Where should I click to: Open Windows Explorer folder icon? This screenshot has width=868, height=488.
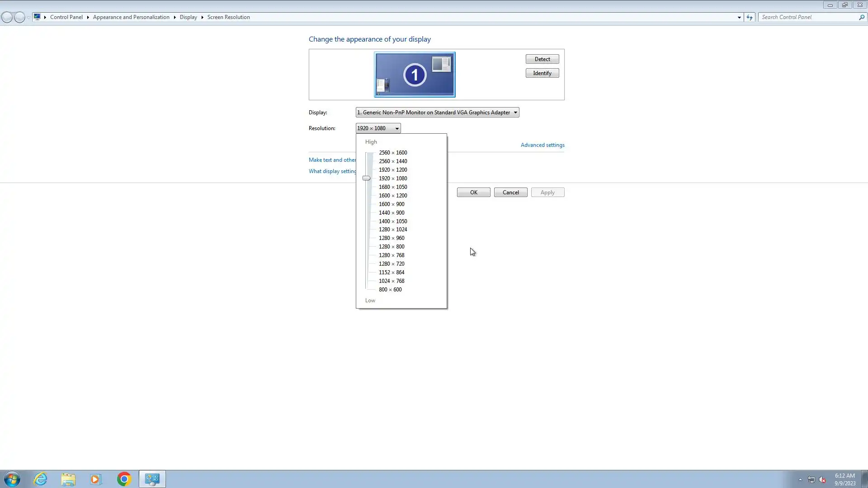(68, 479)
